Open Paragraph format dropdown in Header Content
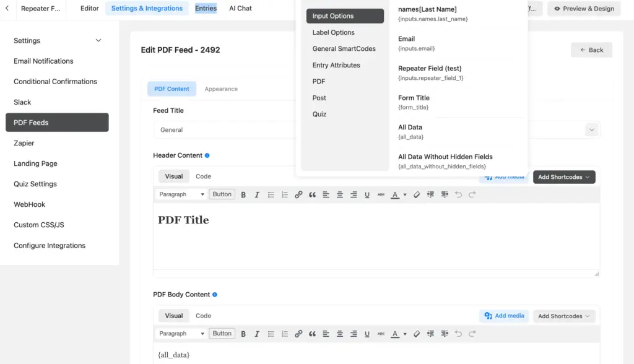Viewport: 634px width, 364px height. 181,194
